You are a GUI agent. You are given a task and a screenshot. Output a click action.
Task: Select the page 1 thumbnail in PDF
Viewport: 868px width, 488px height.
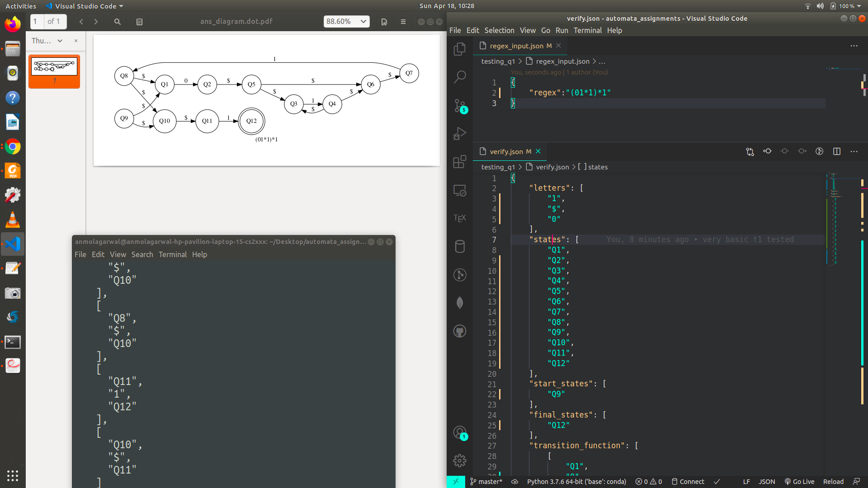[54, 67]
